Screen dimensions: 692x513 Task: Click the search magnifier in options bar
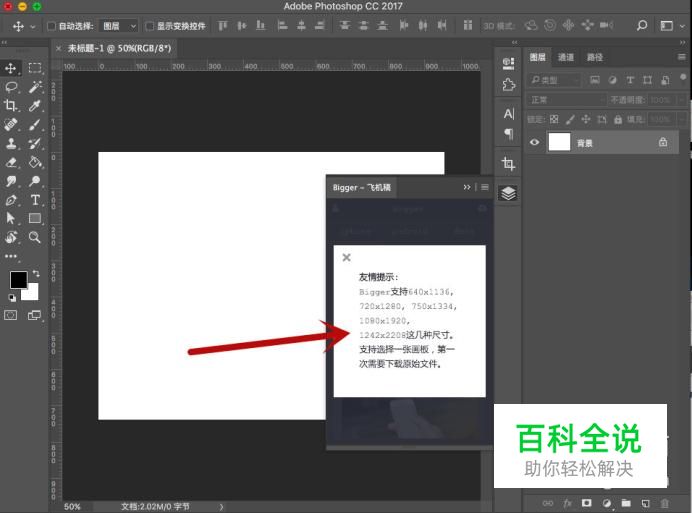coord(642,26)
